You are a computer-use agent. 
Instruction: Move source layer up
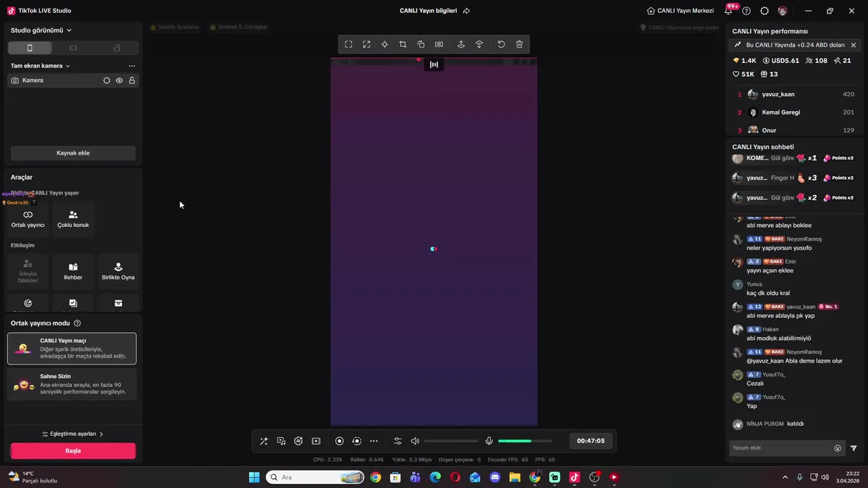click(461, 44)
